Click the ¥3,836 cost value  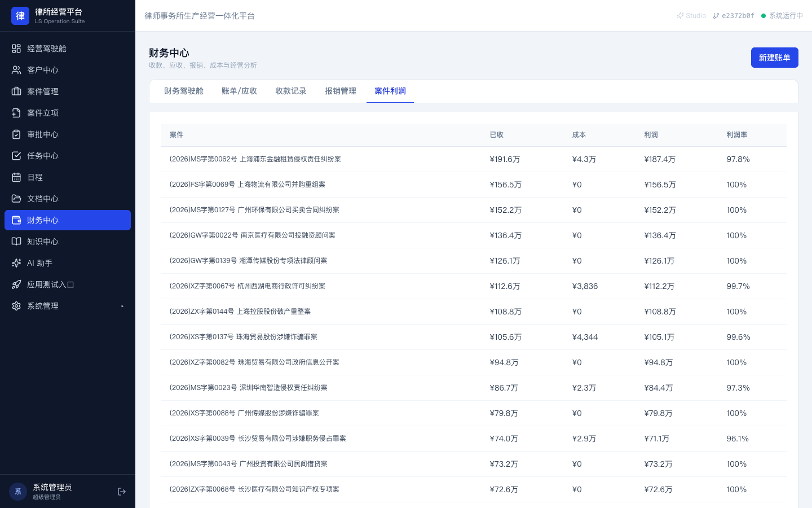pos(585,286)
